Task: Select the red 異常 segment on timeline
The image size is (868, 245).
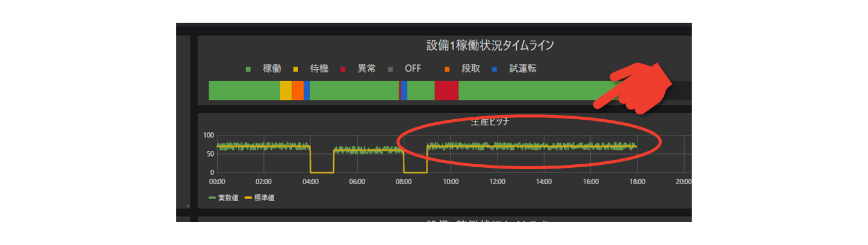Action: click(x=447, y=90)
